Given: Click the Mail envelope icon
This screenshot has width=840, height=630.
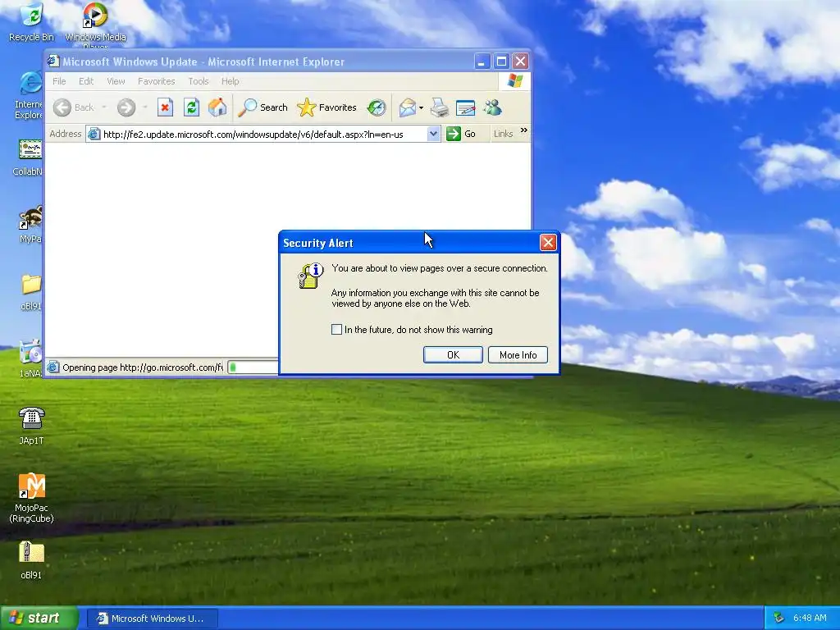Looking at the screenshot, I should tap(408, 107).
